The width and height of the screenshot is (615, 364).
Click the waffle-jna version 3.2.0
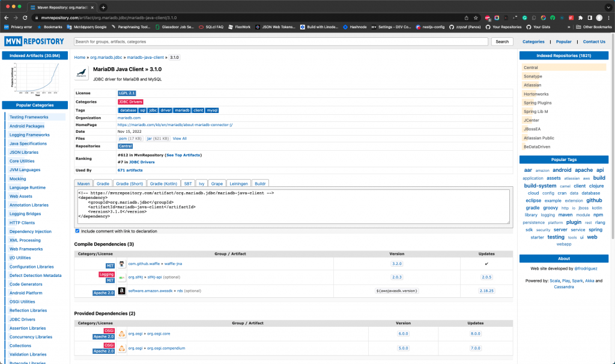point(397,264)
